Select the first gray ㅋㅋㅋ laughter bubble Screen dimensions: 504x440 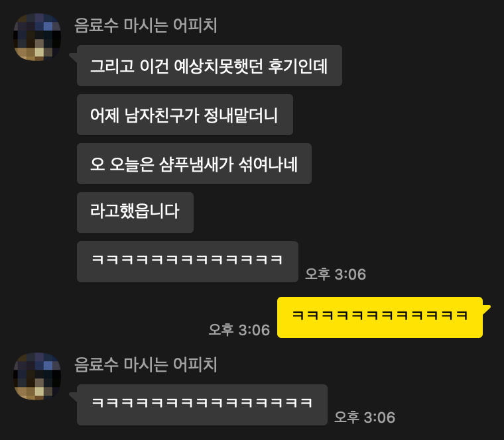[x=188, y=262]
